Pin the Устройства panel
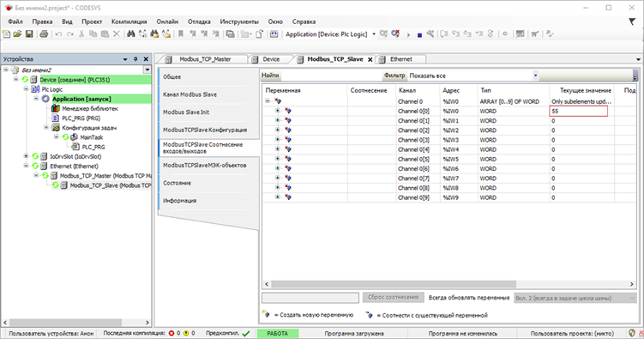The width and height of the screenshot is (644, 339). [x=135, y=59]
